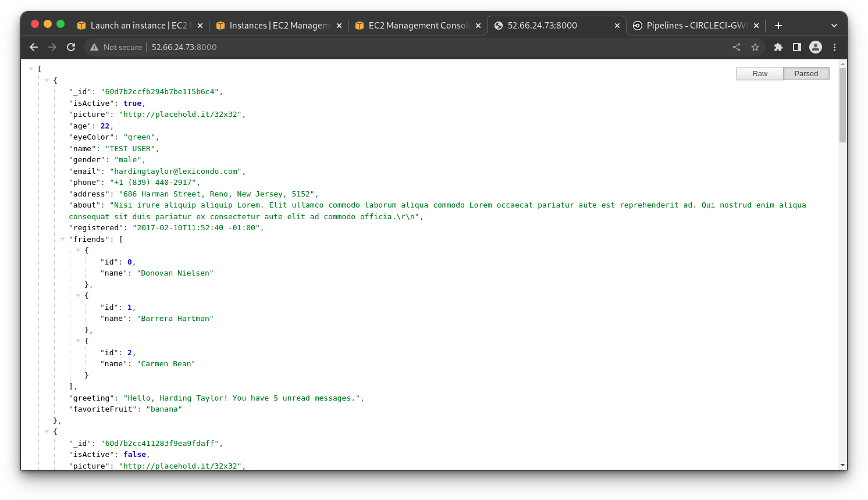This screenshot has height=500, width=868.
Task: Switch to Parsed JSON view
Action: (x=806, y=74)
